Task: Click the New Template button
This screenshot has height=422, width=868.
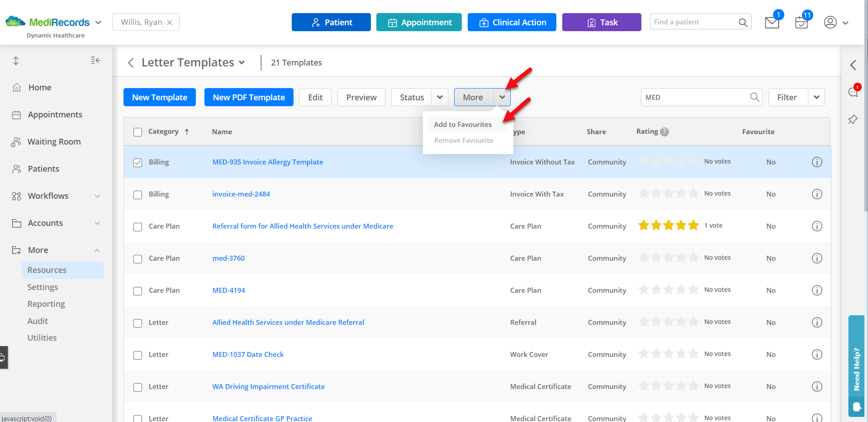Action: click(x=160, y=97)
